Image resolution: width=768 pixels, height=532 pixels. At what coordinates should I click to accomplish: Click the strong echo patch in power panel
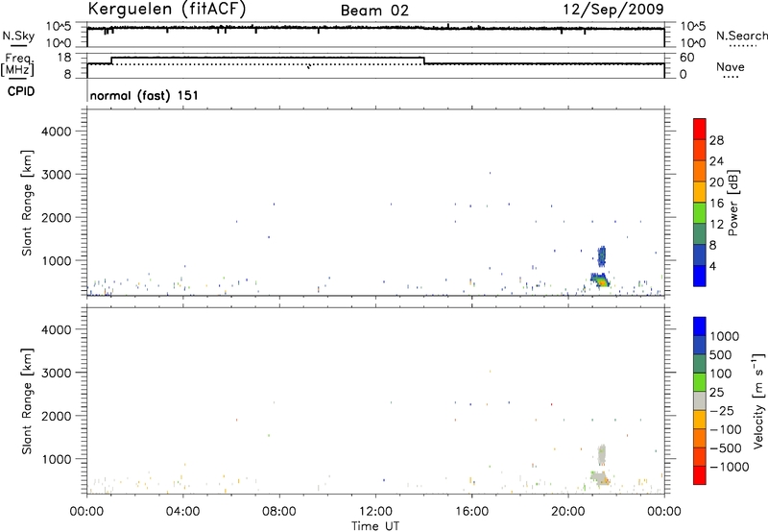tap(599, 279)
